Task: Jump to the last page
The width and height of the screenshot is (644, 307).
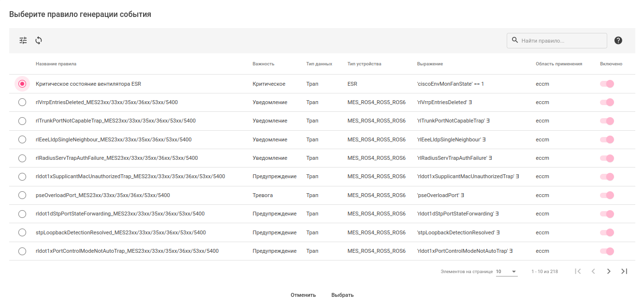Action: tap(624, 271)
